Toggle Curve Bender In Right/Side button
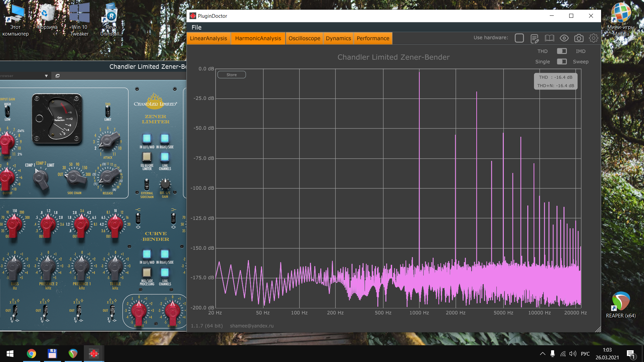The height and width of the screenshot is (362, 644). [x=164, y=254]
